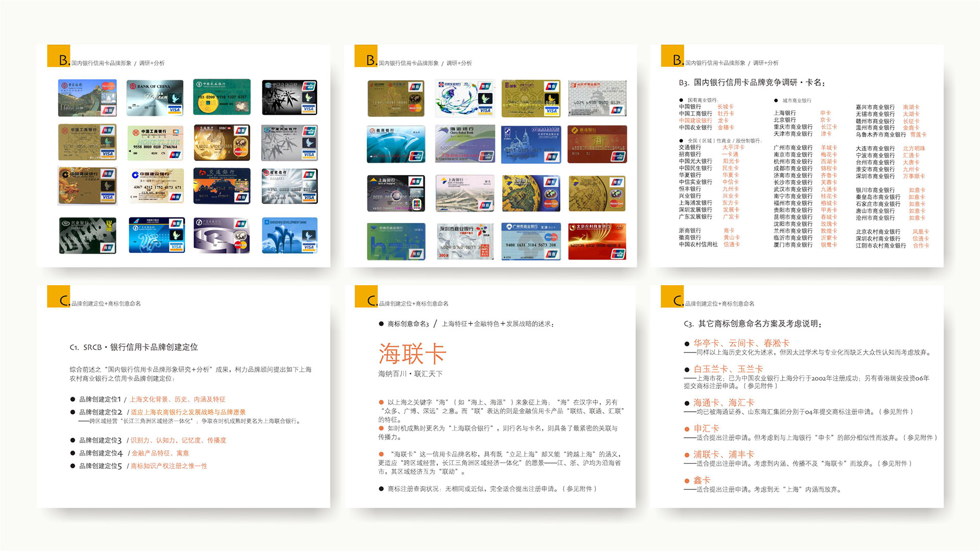Select the dark Bank of Shanghai JCB card
Viewport: 980px width, 551px height.
[396, 193]
